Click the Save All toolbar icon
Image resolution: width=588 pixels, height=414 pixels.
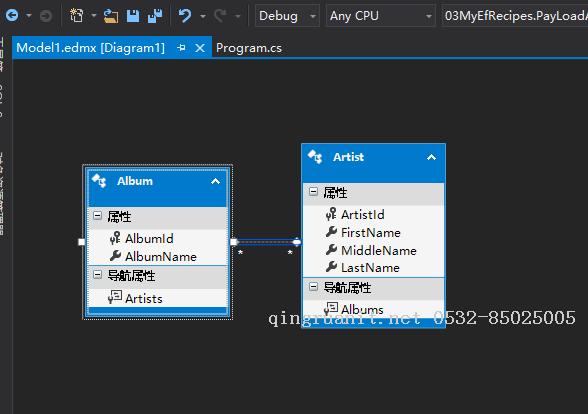(x=154, y=16)
